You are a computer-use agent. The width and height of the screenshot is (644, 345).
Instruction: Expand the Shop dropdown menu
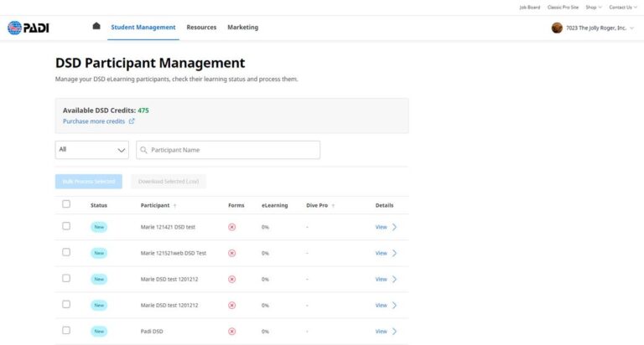point(594,7)
